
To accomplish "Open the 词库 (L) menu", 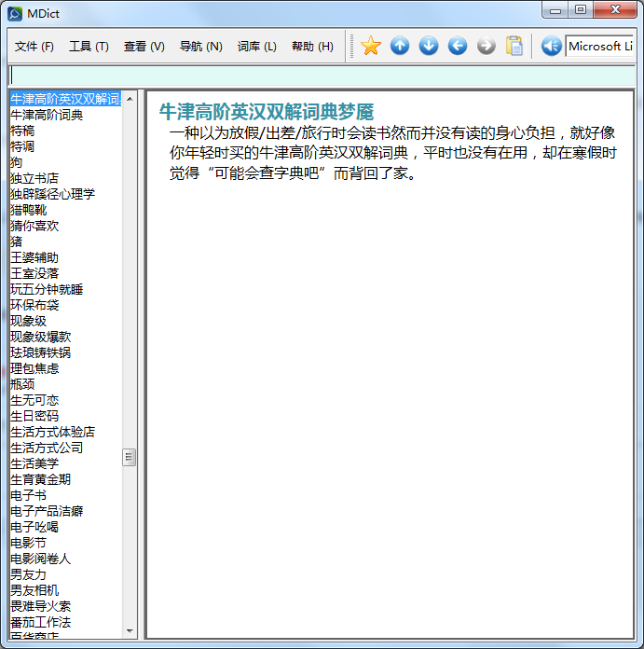I will (x=256, y=47).
